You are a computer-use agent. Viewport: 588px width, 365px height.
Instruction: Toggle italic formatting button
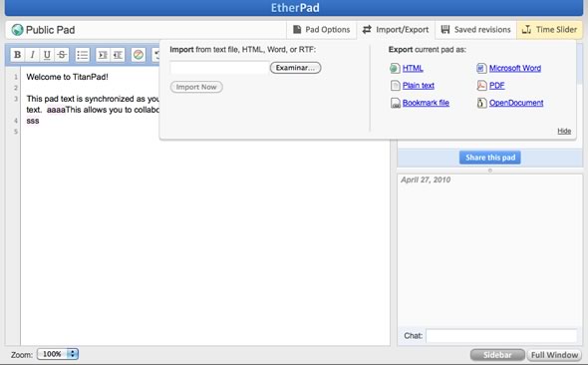(x=32, y=55)
